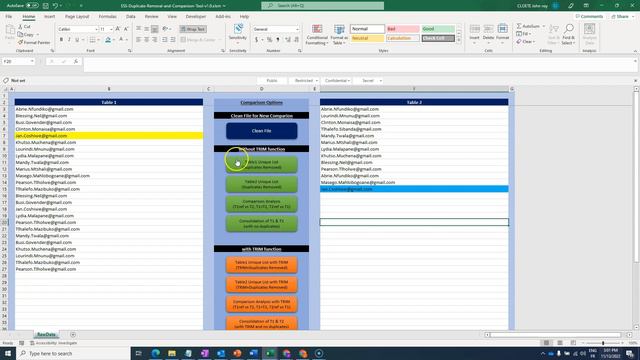Select the RawData sheet tab
Image resolution: width=640 pixels, height=360 pixels.
(46, 334)
